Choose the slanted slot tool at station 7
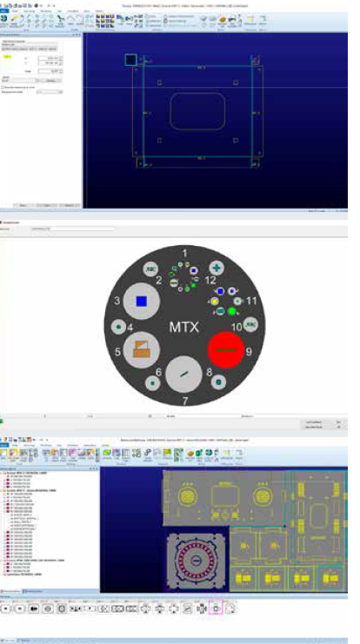This screenshot has width=360, height=644. 183,374
